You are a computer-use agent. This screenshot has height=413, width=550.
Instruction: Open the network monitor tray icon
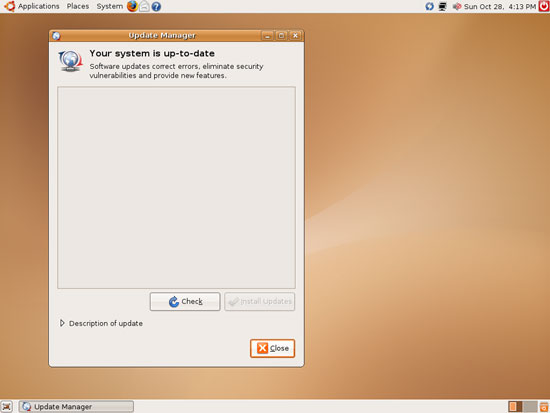443,6
